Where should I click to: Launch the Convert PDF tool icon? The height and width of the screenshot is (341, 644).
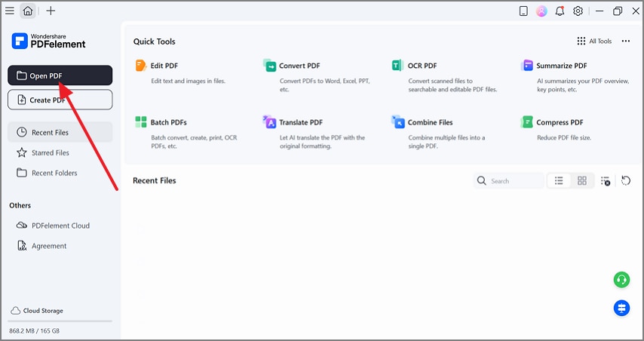pyautogui.click(x=269, y=66)
